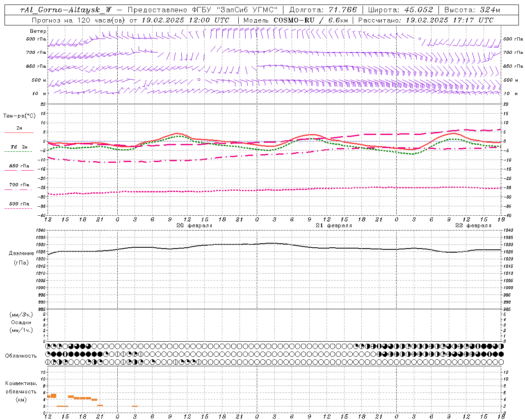Click the red 2м legend line sample
The image size is (525, 420).
(x=19, y=133)
